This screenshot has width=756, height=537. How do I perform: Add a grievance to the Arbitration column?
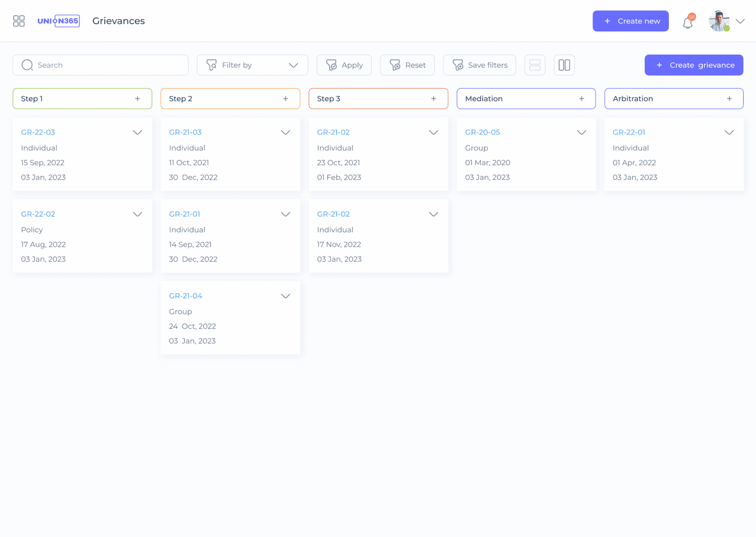[729, 98]
